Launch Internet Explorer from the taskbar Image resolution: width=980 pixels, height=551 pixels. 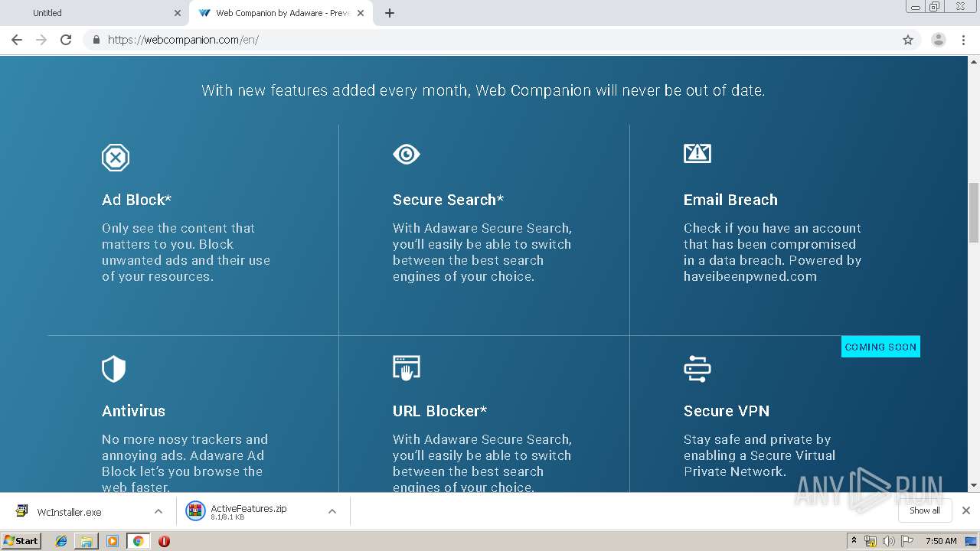pos(61,541)
